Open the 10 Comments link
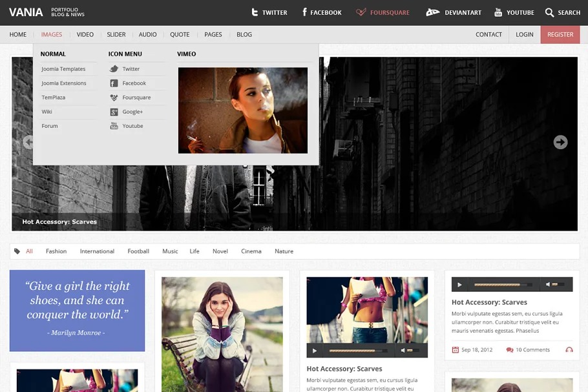 pyautogui.click(x=532, y=350)
